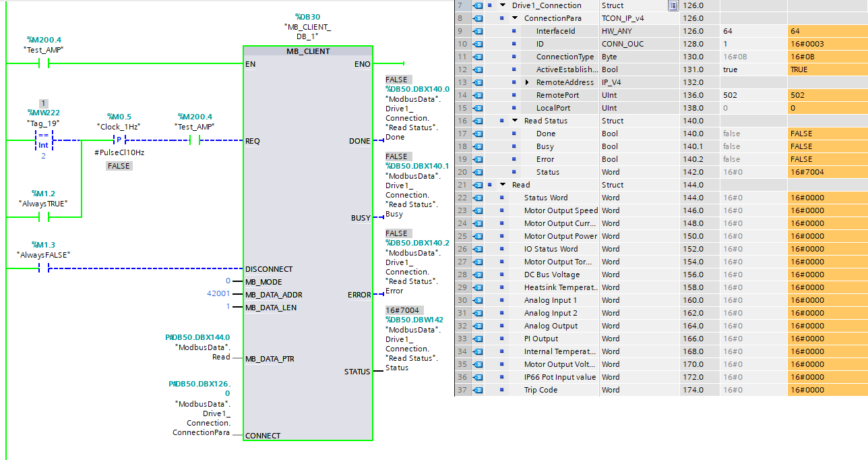The height and width of the screenshot is (460, 868).
Task: Collapse the ConnectionPara structure
Action: [515, 18]
